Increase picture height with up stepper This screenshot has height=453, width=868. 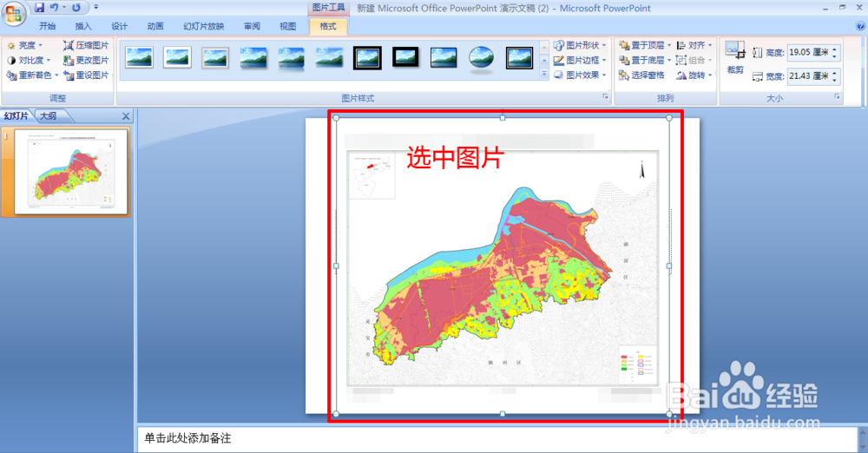coord(835,49)
